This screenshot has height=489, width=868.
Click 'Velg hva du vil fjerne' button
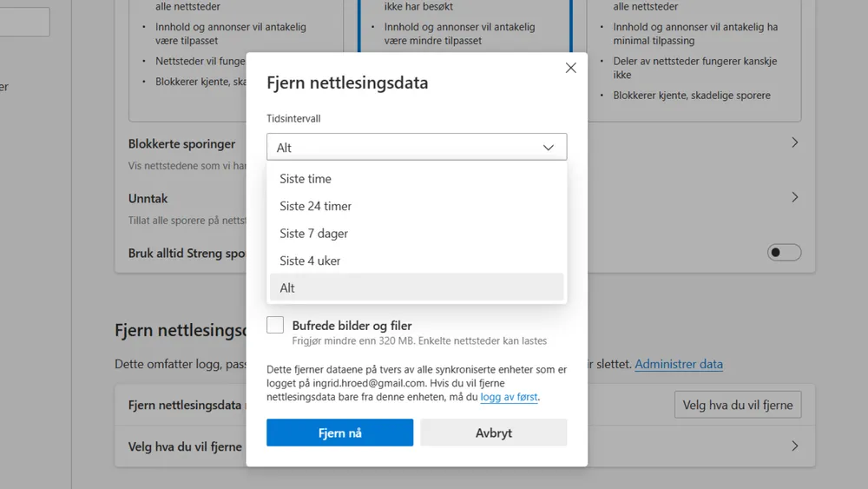737,405
